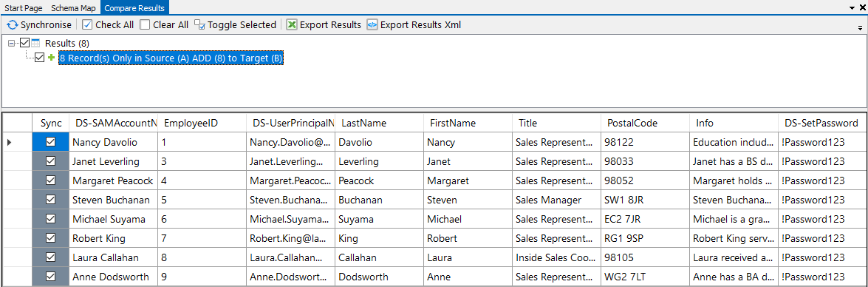
Task: Uncheck the Sync box for Laura Callahan
Action: tap(51, 257)
